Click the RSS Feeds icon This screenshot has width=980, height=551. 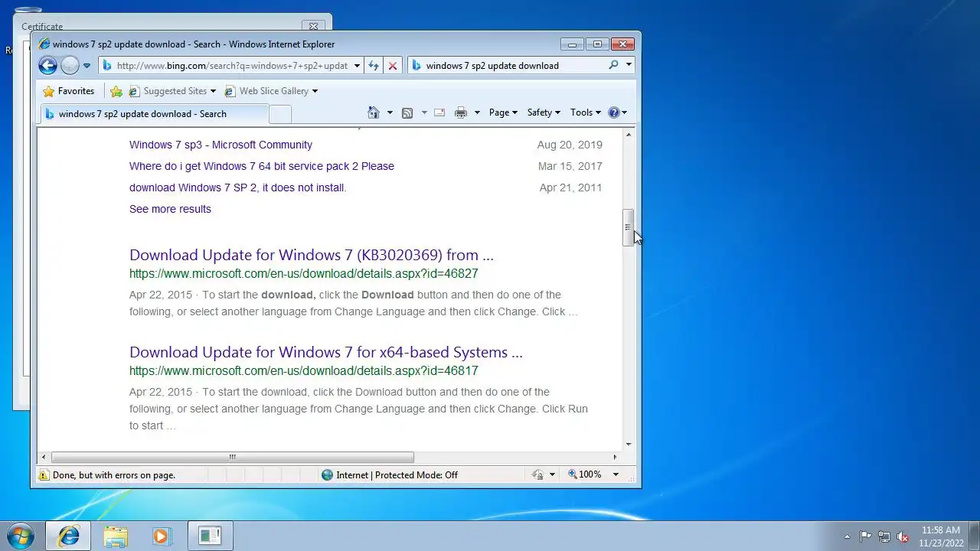click(x=407, y=112)
